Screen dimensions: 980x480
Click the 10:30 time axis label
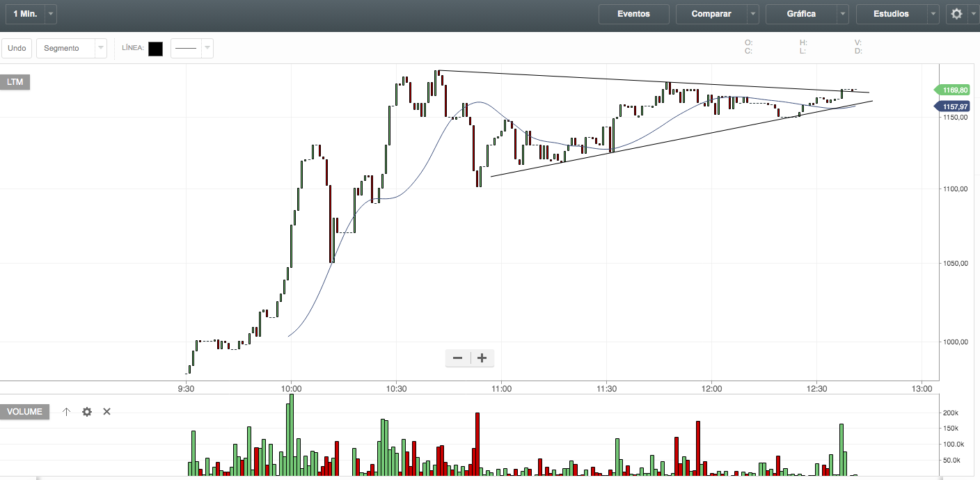coord(396,388)
